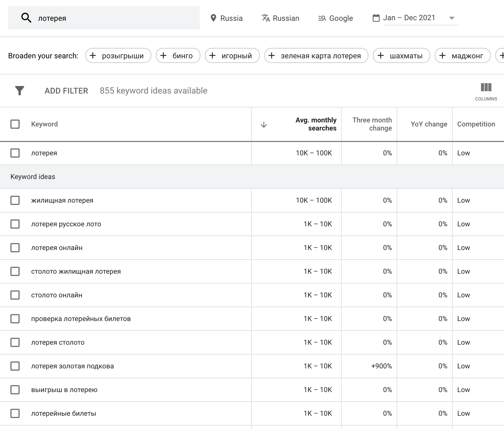Viewport: 504px width, 429px height.
Task: Sort by Keyword column header
Action: click(x=44, y=124)
